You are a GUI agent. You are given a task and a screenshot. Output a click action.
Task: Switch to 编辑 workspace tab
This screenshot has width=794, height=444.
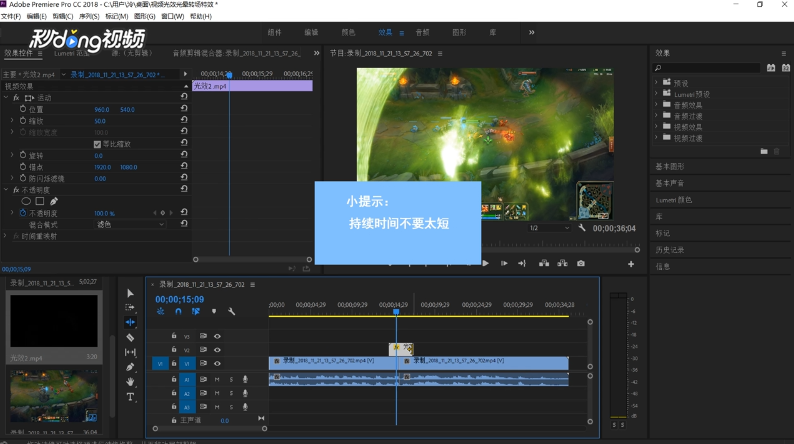click(x=311, y=32)
